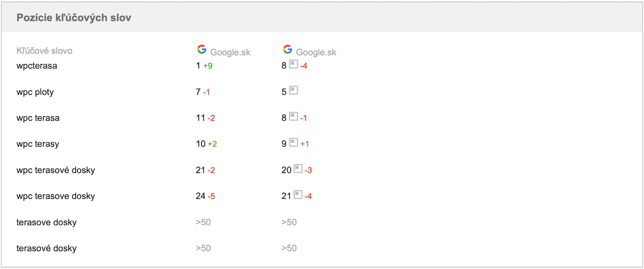Click the first Google.sk column logo
This screenshot has height=269, width=644.
tap(202, 49)
